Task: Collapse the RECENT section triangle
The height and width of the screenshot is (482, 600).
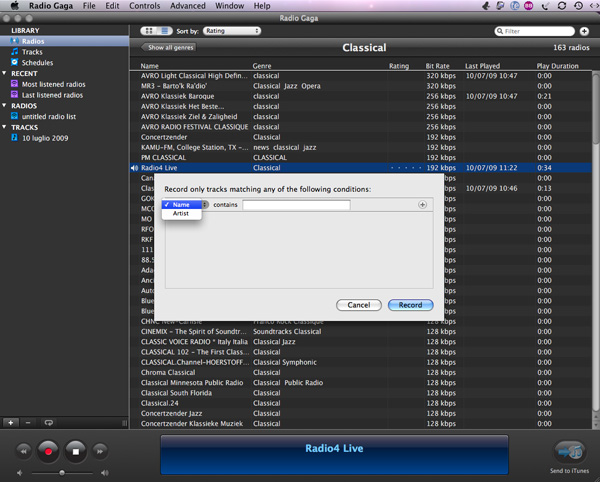Action: pos(4,73)
